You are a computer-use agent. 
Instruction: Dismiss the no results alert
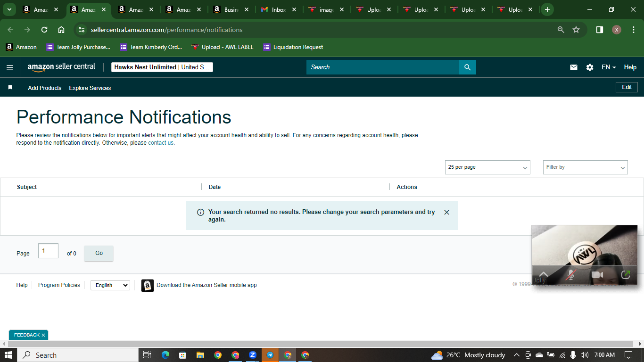[x=447, y=212]
